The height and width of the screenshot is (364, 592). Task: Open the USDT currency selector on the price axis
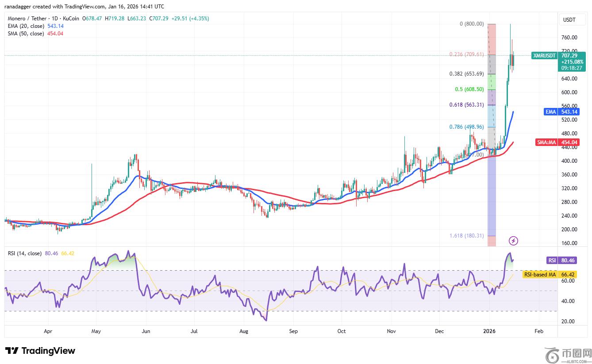568,20
